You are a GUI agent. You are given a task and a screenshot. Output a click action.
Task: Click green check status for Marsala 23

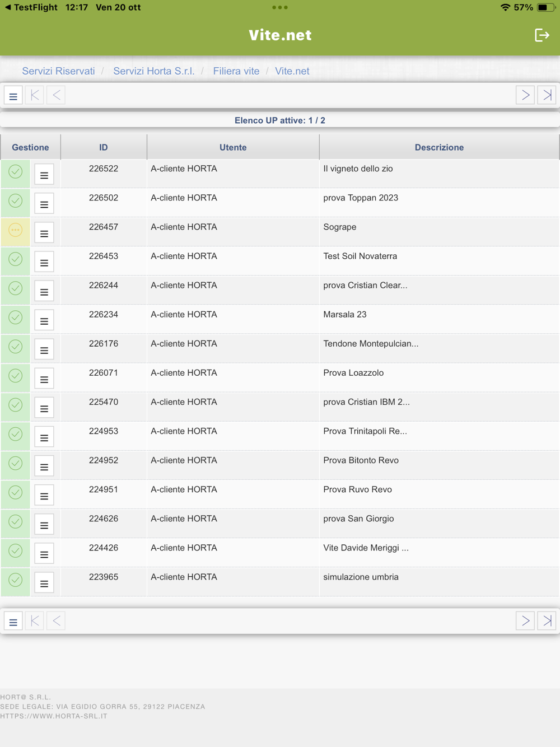pos(16,318)
